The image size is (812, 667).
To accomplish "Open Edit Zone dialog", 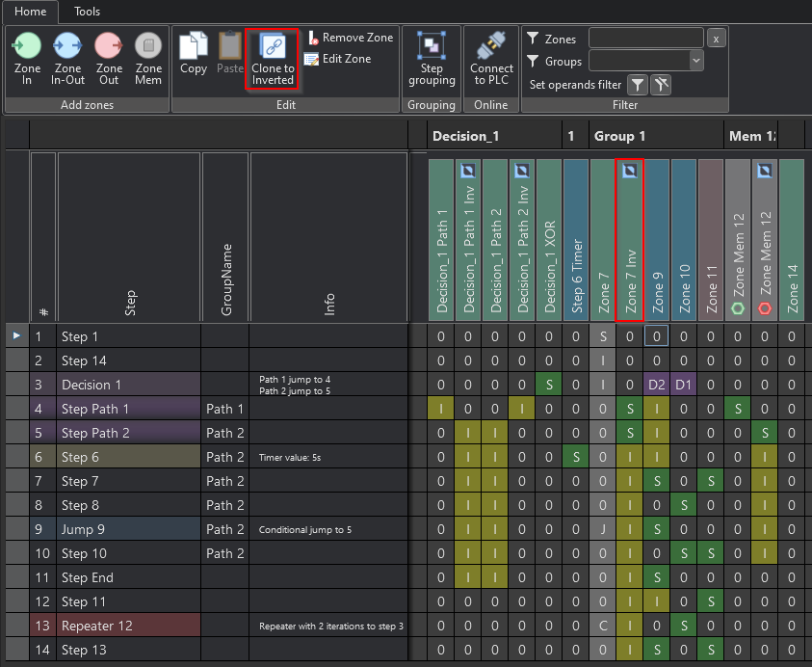I will point(338,59).
